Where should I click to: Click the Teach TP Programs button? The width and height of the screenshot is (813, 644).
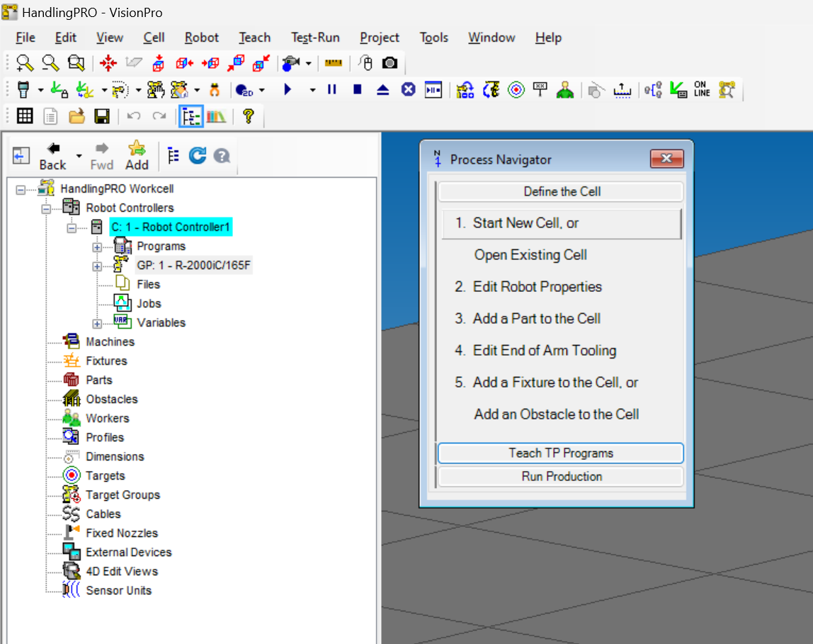[x=561, y=453]
